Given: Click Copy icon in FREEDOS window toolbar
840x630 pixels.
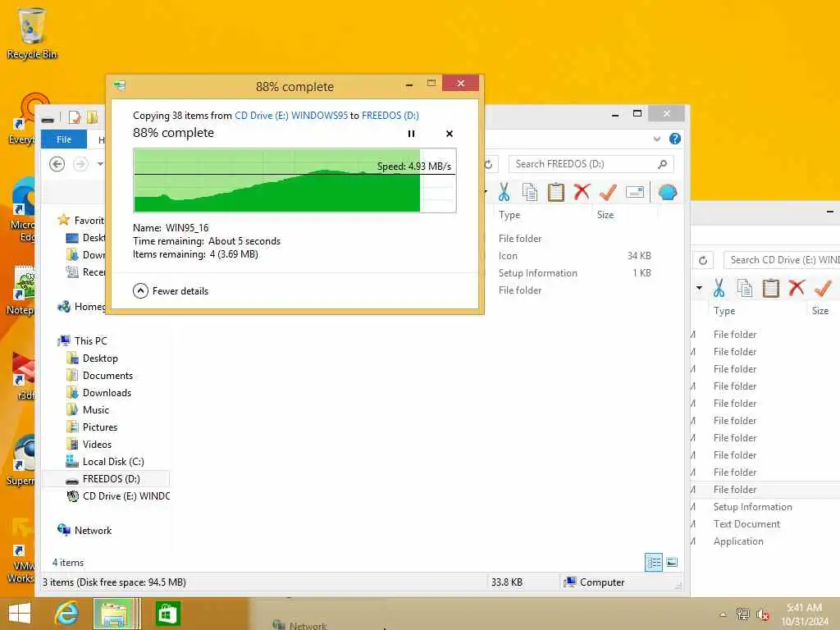Looking at the screenshot, I should pos(530,192).
